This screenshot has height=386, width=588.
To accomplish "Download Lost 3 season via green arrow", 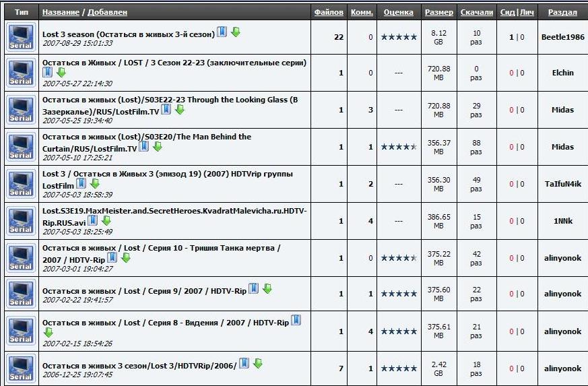I will pyautogui.click(x=236, y=32).
